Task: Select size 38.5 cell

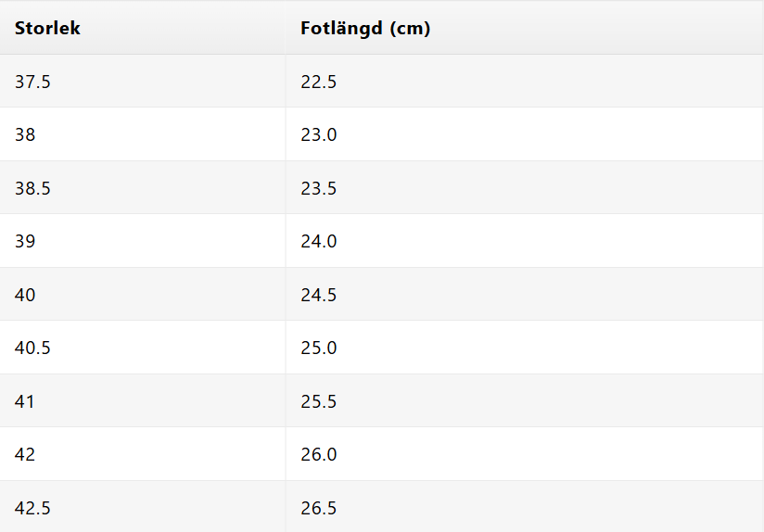Action: coord(32,188)
